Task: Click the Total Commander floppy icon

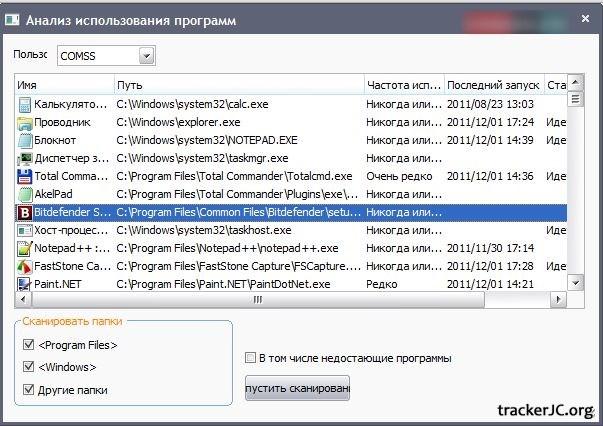Action: point(25,176)
